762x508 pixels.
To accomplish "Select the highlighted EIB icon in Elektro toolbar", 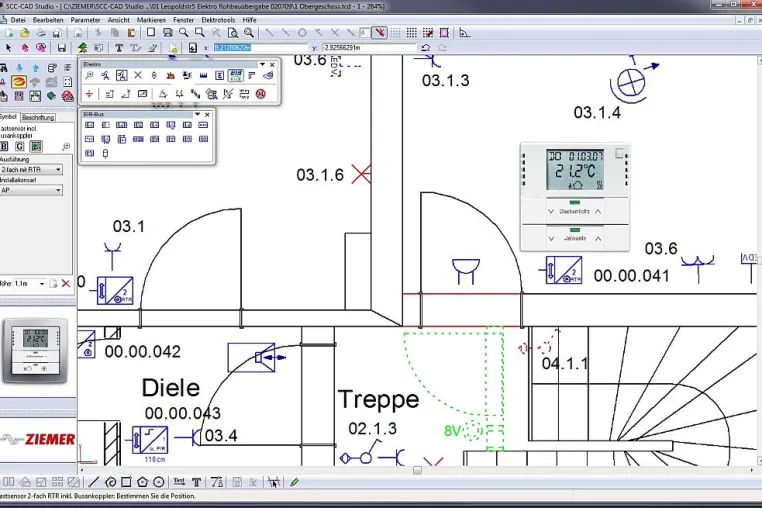I will tap(236, 75).
